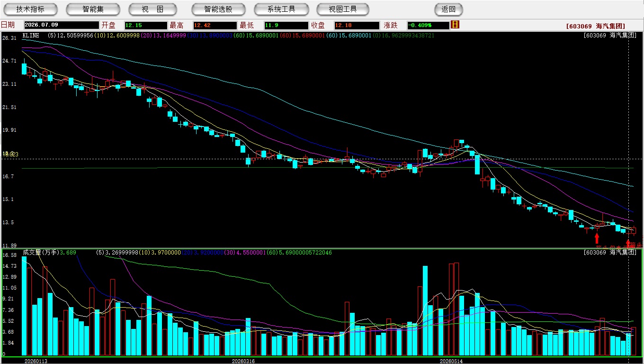Open the 智能集 menu button

[93, 9]
